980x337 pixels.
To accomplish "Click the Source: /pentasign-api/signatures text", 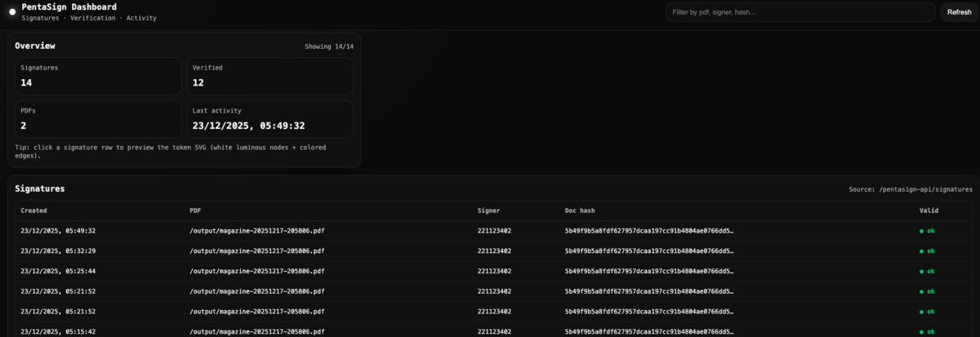I will pyautogui.click(x=911, y=189).
